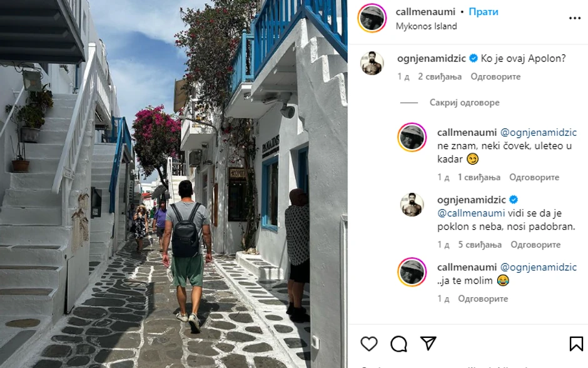Share post using paper plane icon
The height and width of the screenshot is (368, 588).
tap(428, 343)
